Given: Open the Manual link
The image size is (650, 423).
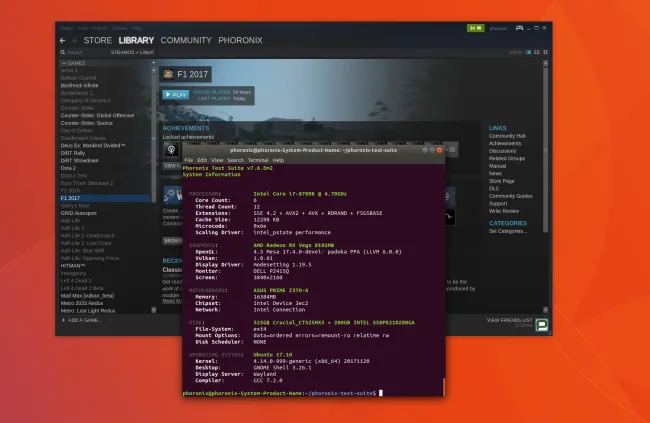Looking at the screenshot, I should tap(497, 166).
